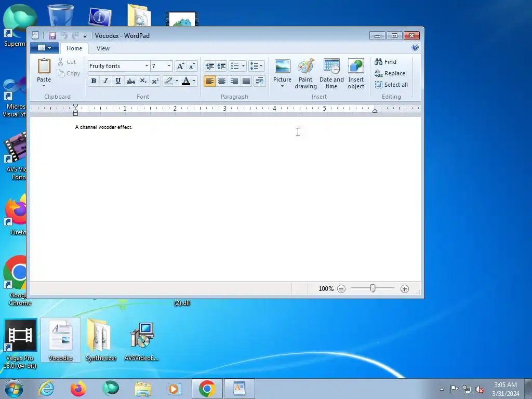
Task: Open the Customize Quick Access Toolbar arrow
Action: (85, 36)
